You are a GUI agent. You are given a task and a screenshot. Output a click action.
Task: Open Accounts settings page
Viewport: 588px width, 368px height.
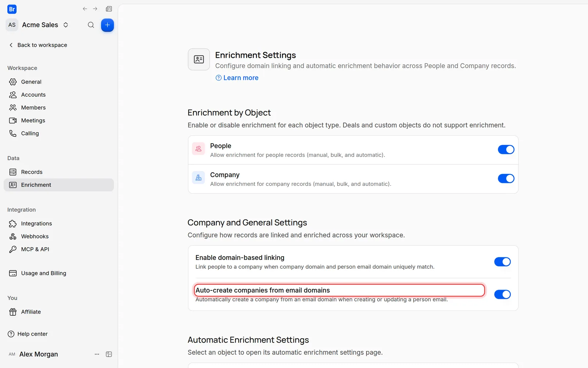coord(59,95)
